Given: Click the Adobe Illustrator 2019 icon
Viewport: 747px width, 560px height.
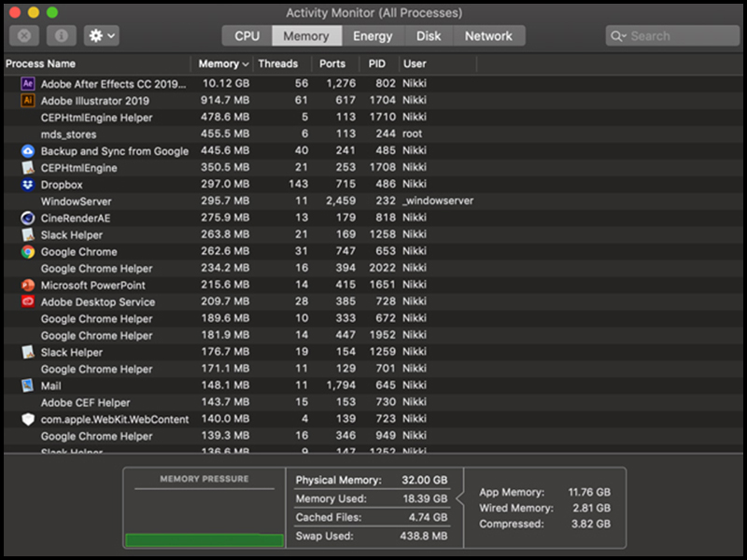Looking at the screenshot, I should [x=28, y=101].
